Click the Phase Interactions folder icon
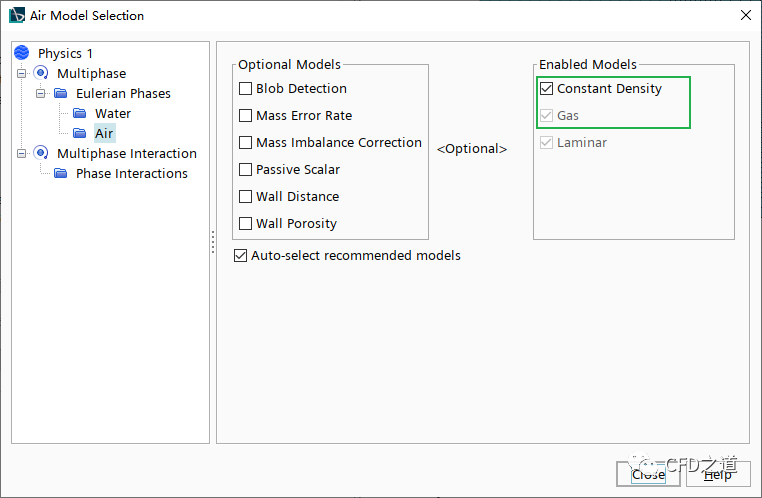Screen dimensions: 762x498 click(61, 173)
